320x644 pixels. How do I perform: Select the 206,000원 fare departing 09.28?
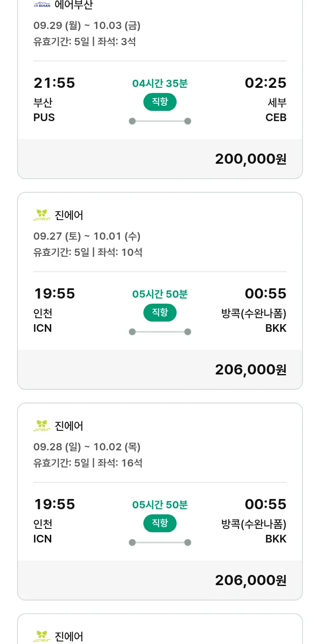(x=250, y=580)
